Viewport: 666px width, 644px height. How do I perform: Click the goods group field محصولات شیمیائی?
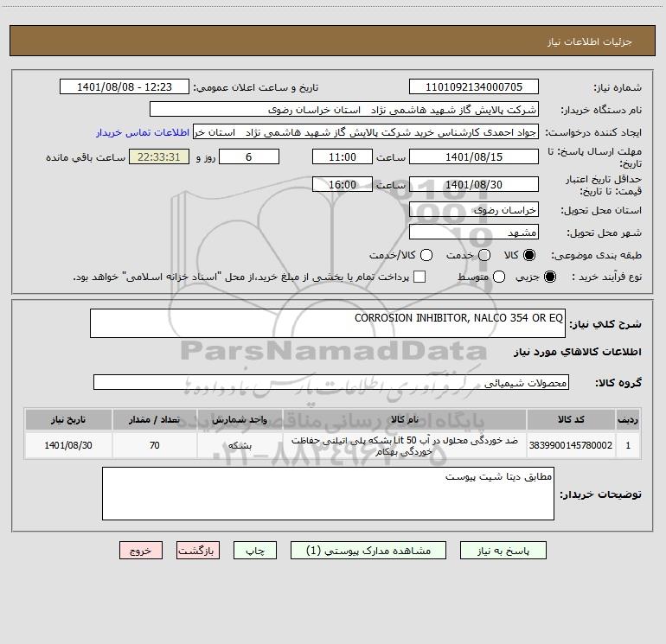[x=331, y=382]
